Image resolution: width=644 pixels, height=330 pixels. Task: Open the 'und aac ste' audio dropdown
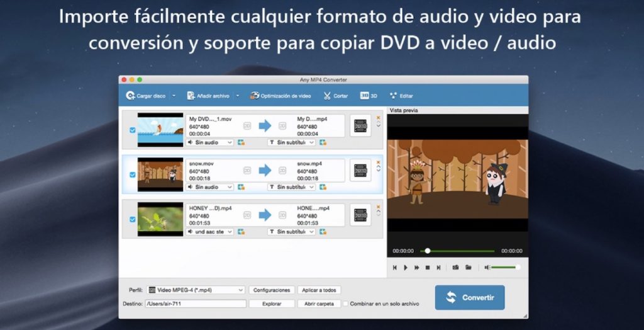pyautogui.click(x=210, y=232)
